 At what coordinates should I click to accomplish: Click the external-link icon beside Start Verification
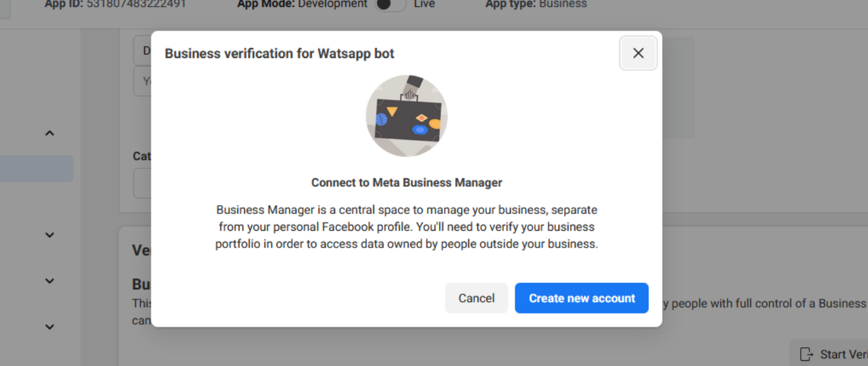(807, 353)
